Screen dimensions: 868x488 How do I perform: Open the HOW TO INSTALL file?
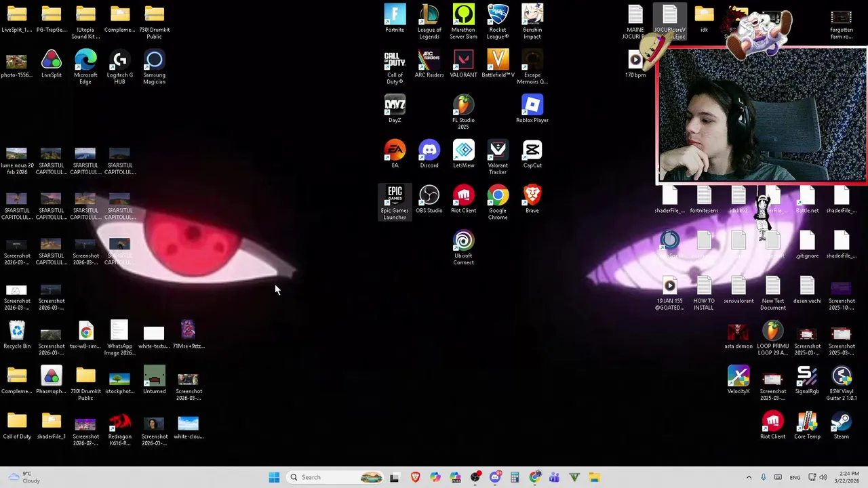click(x=704, y=293)
